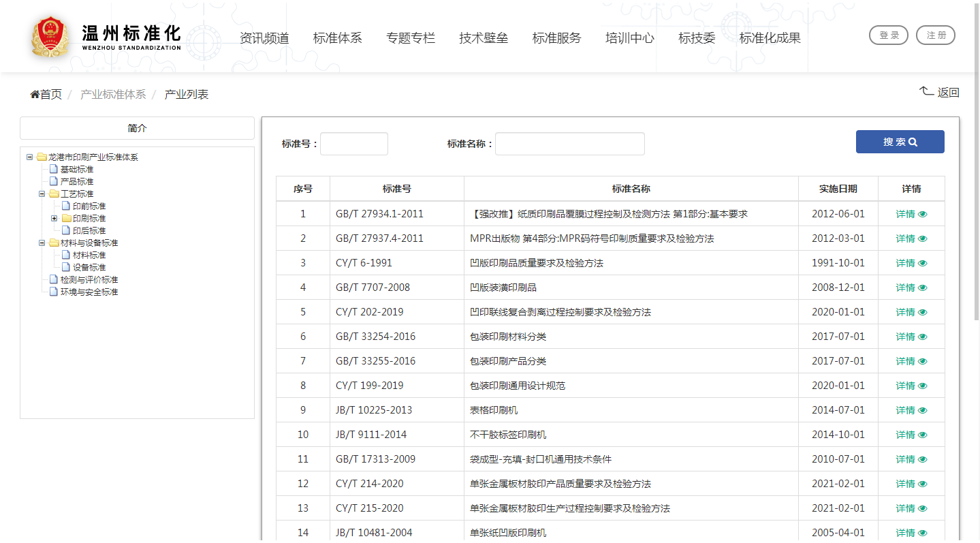Click the folder icon beside 工艺标准

coord(54,194)
